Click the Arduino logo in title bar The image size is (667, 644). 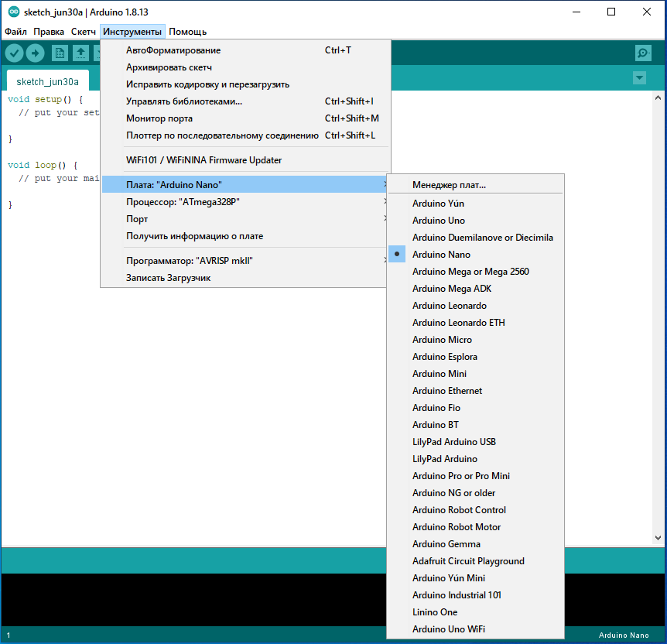(13, 12)
